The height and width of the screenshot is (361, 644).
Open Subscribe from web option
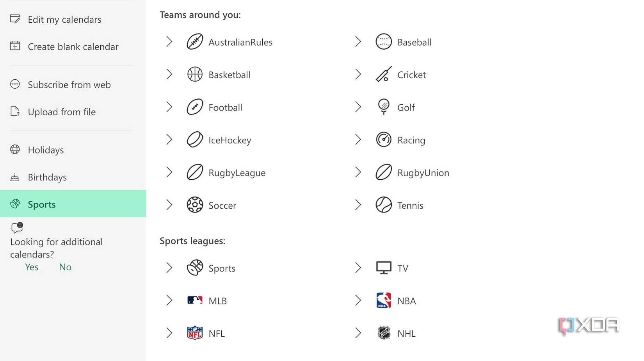[x=69, y=85]
